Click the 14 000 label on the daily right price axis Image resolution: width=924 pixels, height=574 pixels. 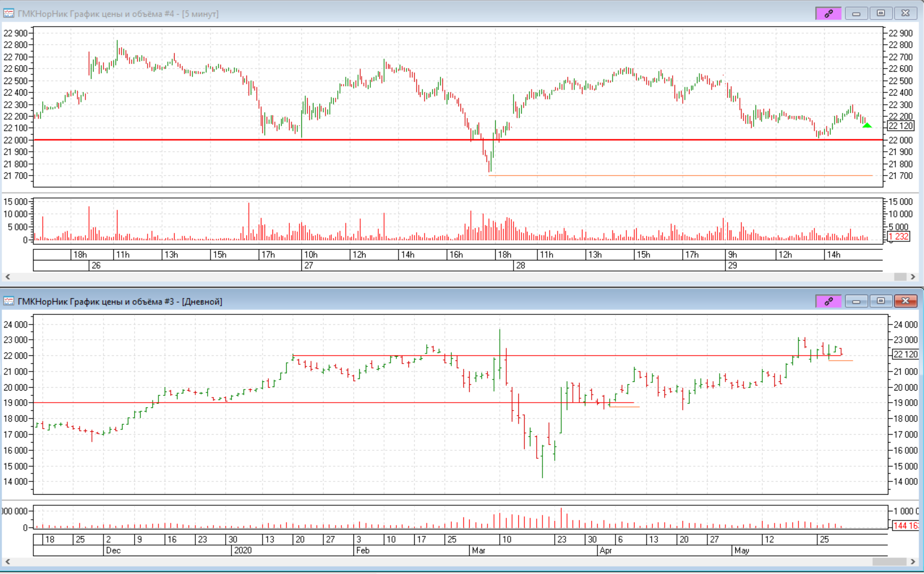point(905,481)
